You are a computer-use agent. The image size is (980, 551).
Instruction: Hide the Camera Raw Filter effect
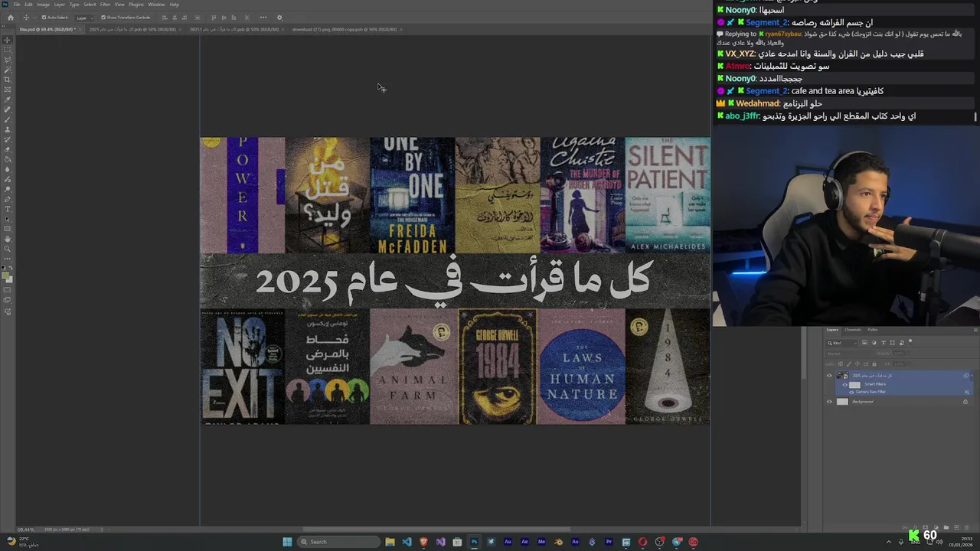851,392
